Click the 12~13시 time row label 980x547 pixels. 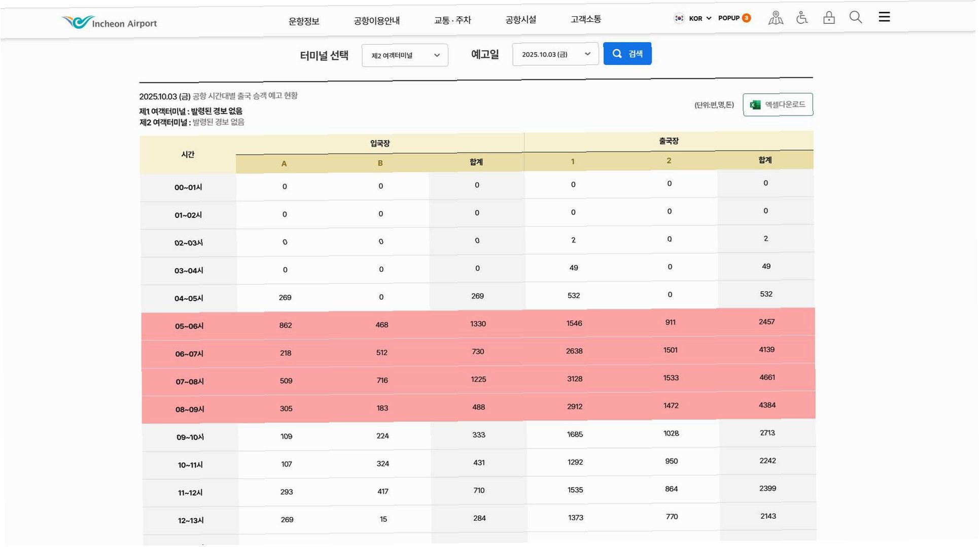(x=191, y=520)
